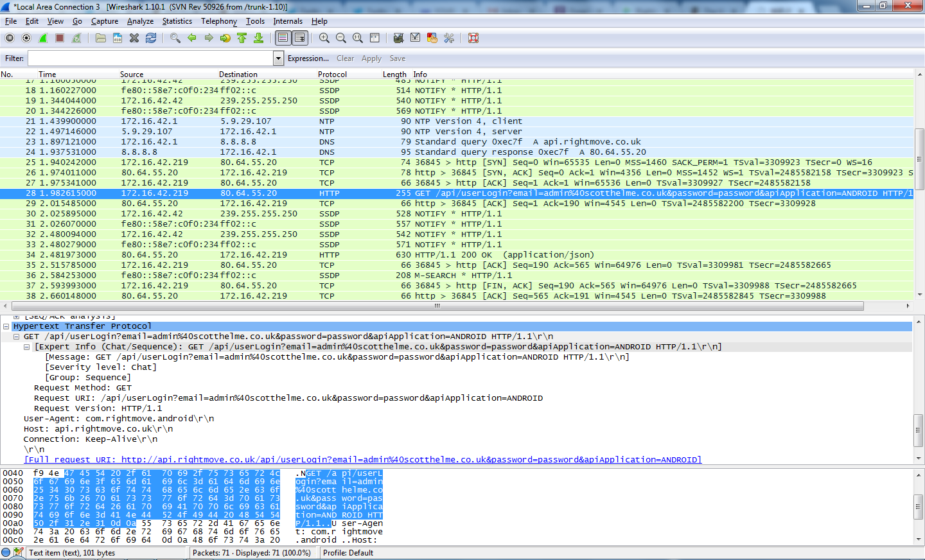The width and height of the screenshot is (925, 560).
Task: Zoom in the packet text
Action: (x=324, y=39)
